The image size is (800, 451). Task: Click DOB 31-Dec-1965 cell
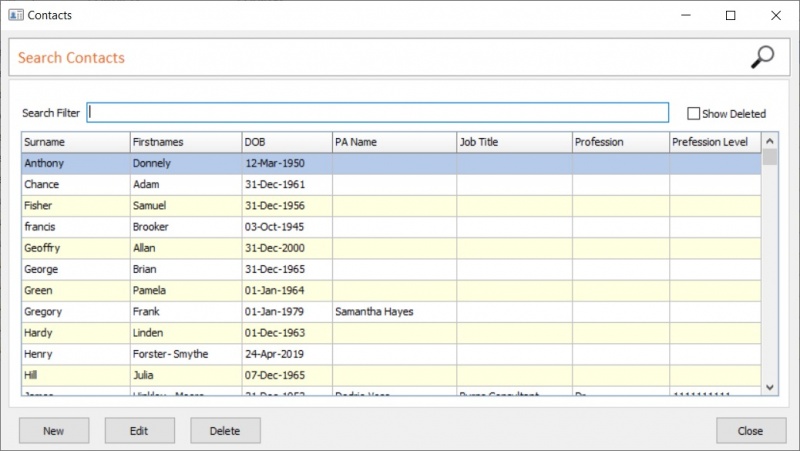pos(287,269)
